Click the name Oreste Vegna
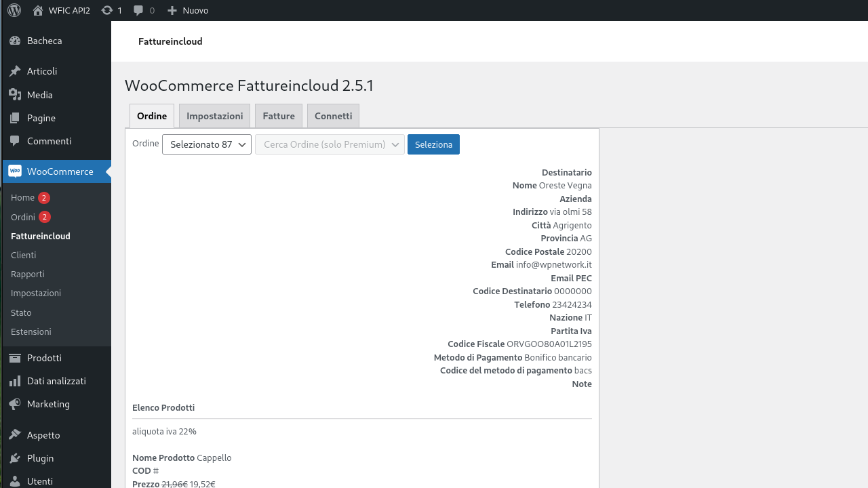The height and width of the screenshot is (488, 868). point(566,186)
